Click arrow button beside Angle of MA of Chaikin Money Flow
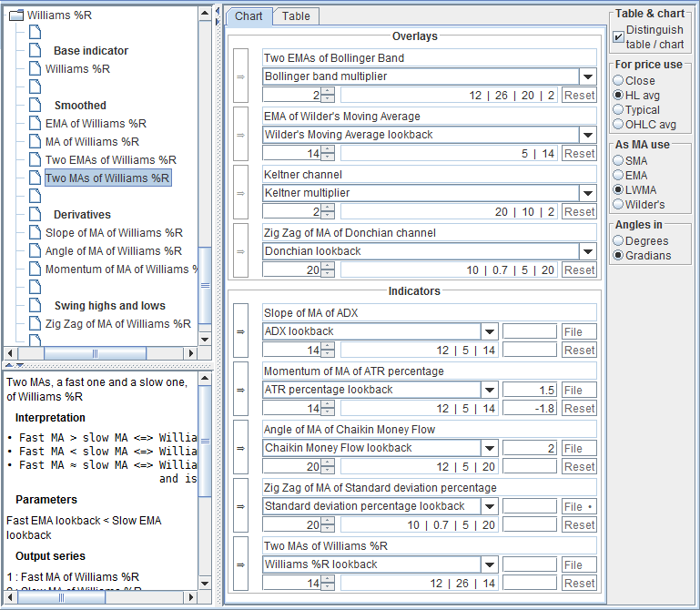Screen dimensions: 700x610 click(240, 448)
